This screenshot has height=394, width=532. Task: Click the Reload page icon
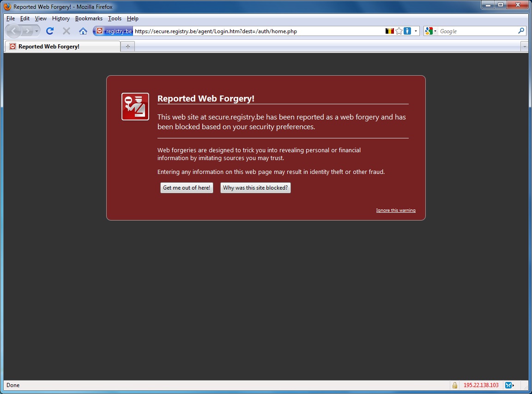pyautogui.click(x=50, y=31)
